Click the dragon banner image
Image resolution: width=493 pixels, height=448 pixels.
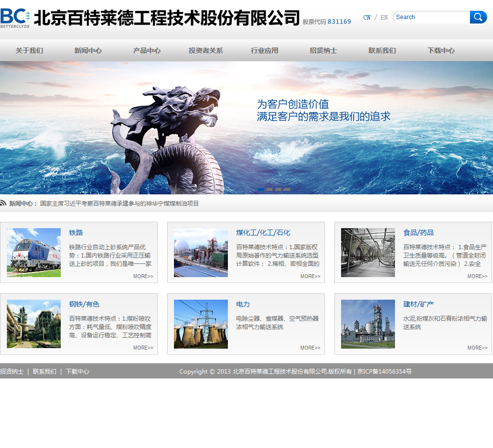[246, 128]
